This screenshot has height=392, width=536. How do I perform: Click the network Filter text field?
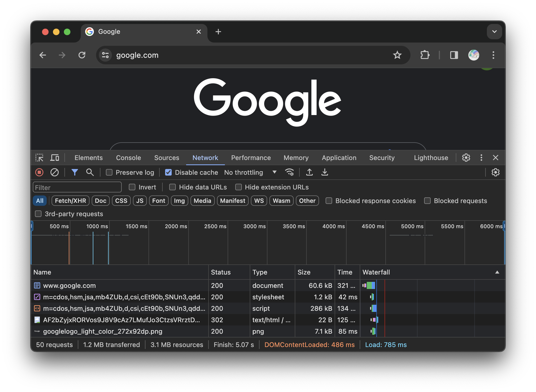click(x=77, y=187)
